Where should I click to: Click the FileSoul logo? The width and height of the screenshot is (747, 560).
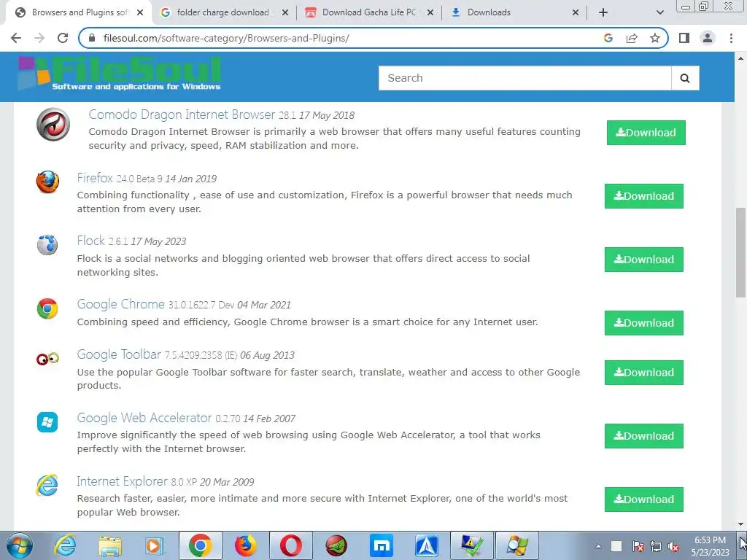point(119,73)
